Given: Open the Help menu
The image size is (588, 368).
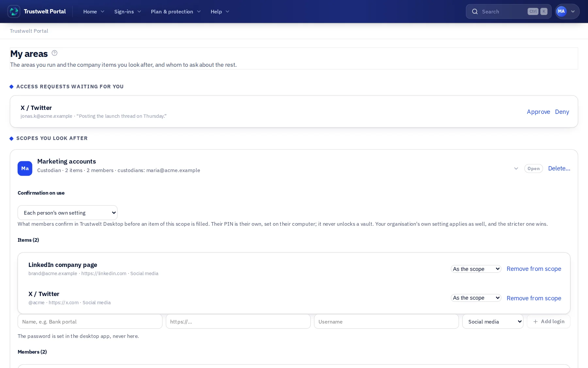Looking at the screenshot, I should [x=220, y=11].
